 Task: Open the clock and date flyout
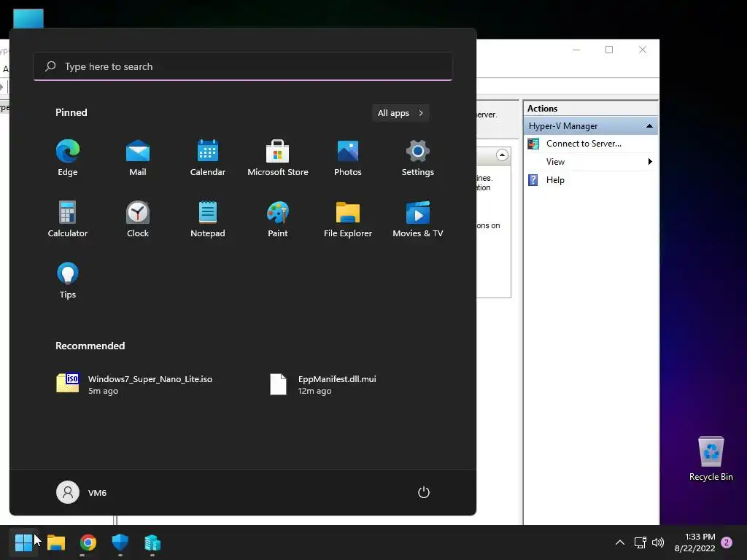tap(695, 542)
